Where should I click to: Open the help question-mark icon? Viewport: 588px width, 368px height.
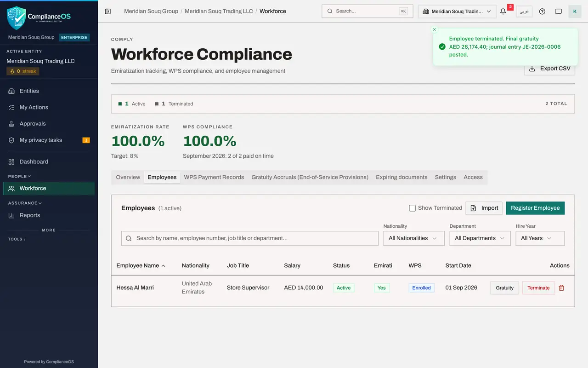point(542,11)
